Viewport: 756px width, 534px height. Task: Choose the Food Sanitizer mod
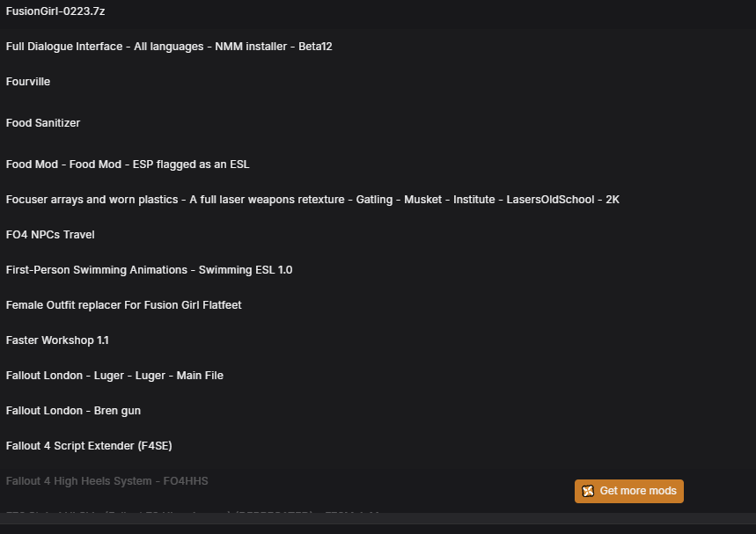(x=378, y=123)
